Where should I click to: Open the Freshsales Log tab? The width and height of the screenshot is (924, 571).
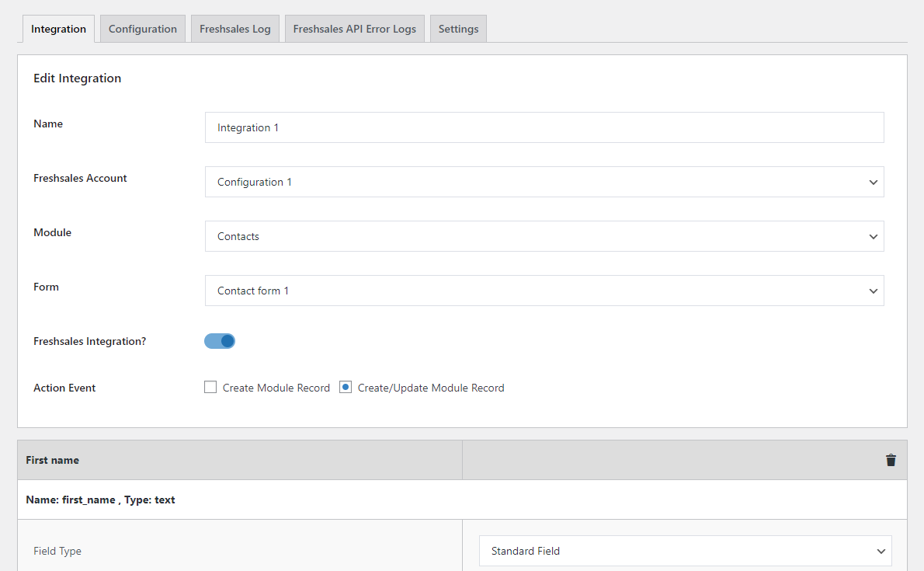coord(235,29)
